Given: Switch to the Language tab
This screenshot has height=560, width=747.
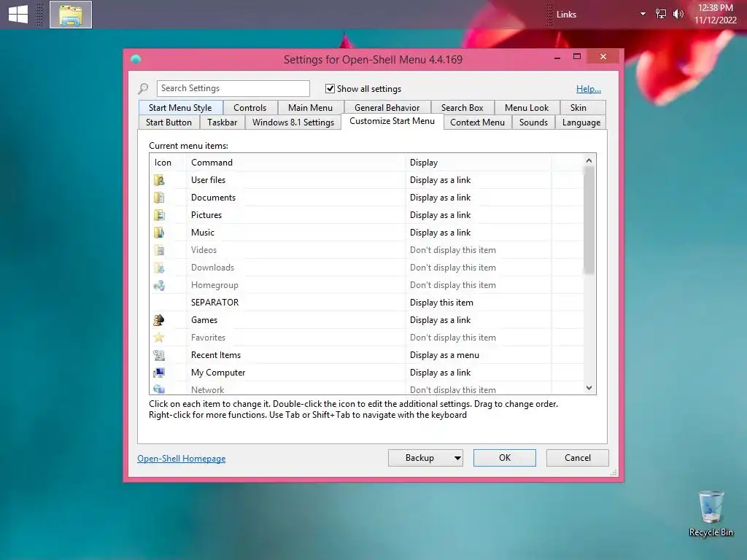Looking at the screenshot, I should click(581, 122).
